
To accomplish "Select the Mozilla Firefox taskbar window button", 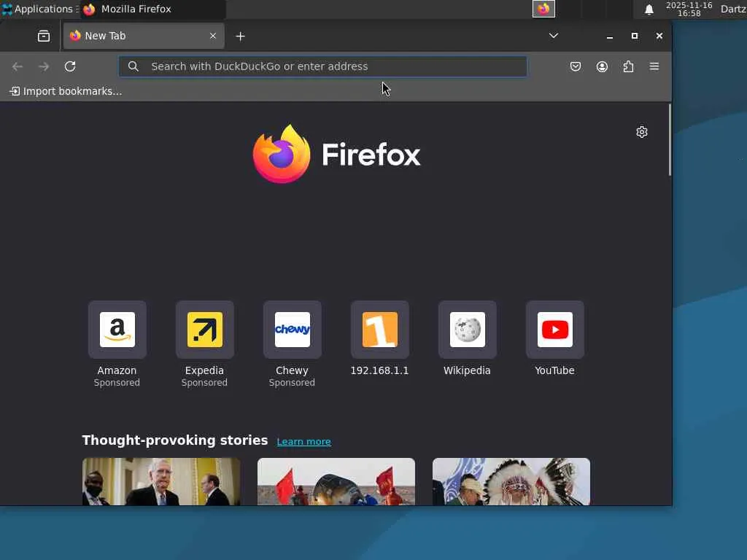I will click(x=152, y=9).
